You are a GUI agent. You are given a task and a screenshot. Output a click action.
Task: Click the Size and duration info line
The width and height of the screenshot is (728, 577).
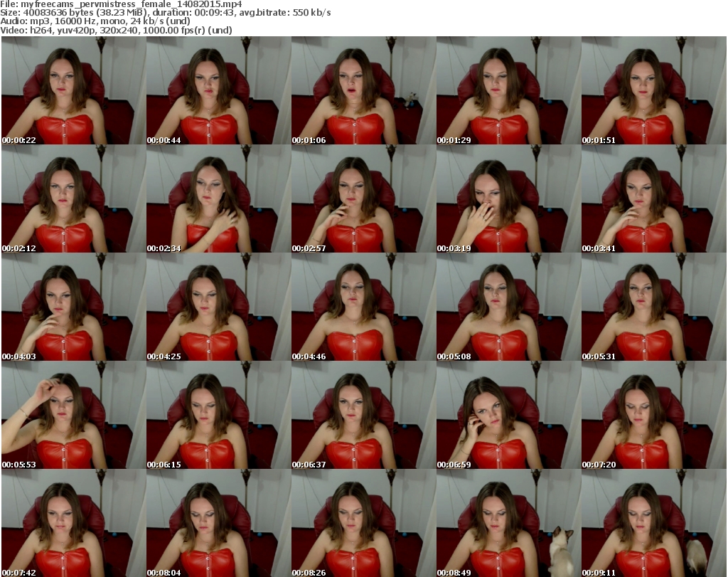(166, 13)
